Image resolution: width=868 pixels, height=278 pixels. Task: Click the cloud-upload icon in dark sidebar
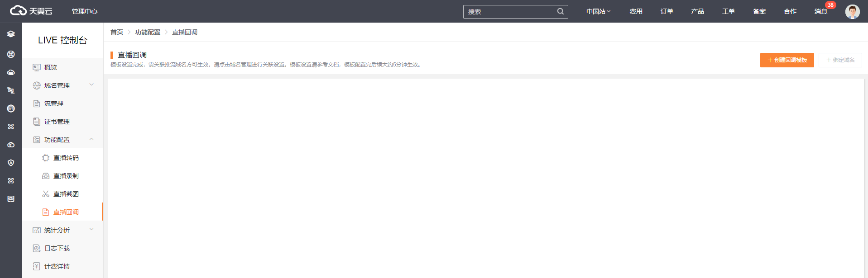[11, 145]
